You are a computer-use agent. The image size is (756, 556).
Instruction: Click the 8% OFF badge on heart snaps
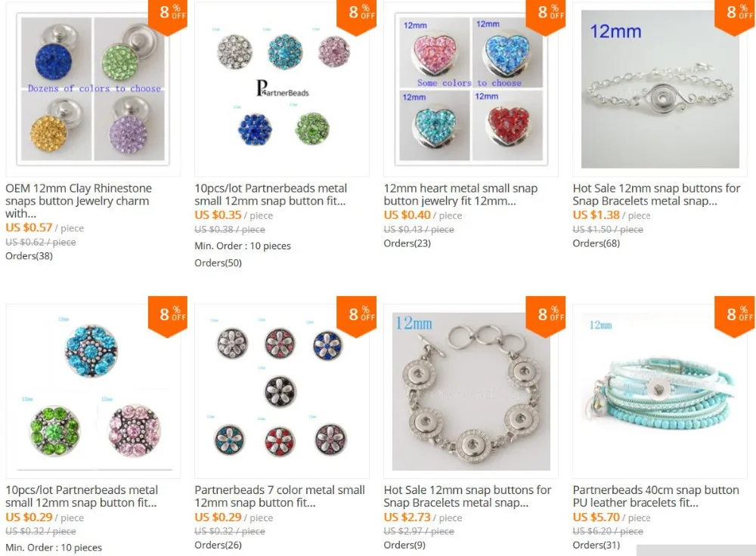546,18
